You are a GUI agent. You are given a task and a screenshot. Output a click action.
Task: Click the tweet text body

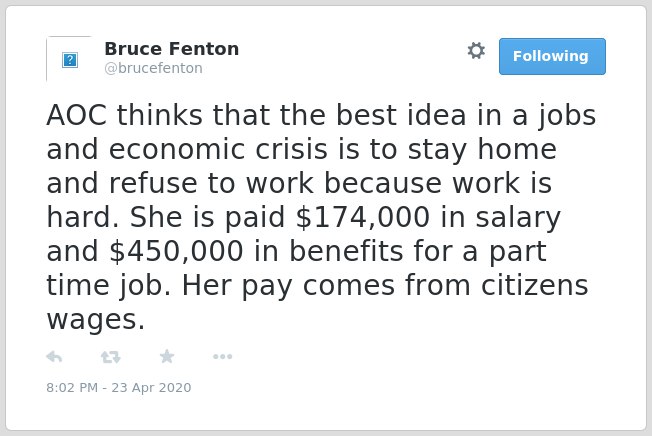pos(321,217)
